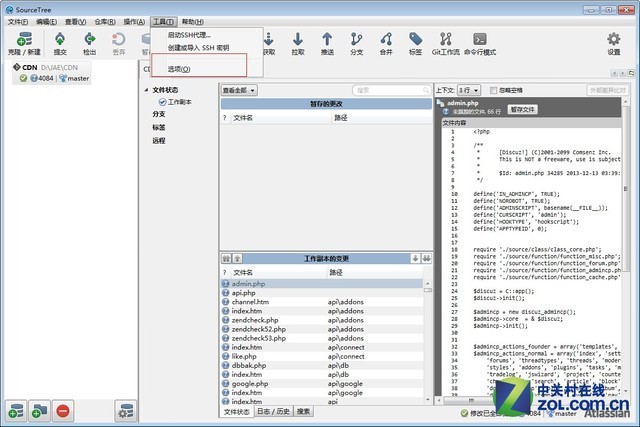The height and width of the screenshot is (427, 640).
Task: Expand the File Status (文件状态) tree node
Action: (146, 90)
